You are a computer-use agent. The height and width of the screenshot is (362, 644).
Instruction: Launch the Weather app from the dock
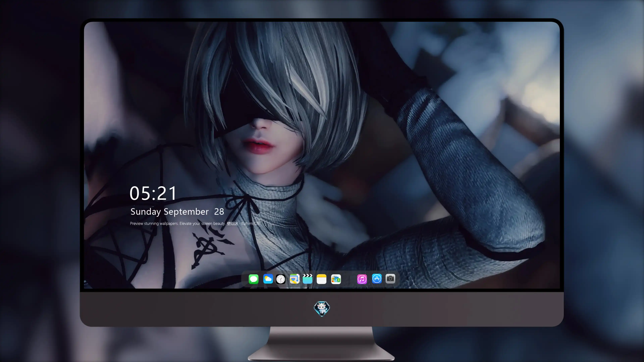pyautogui.click(x=268, y=279)
